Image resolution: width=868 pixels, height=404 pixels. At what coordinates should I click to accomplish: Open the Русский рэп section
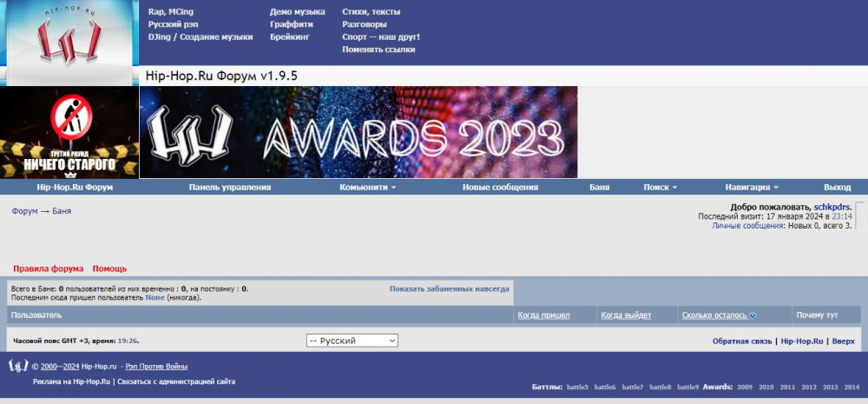pyautogui.click(x=174, y=24)
